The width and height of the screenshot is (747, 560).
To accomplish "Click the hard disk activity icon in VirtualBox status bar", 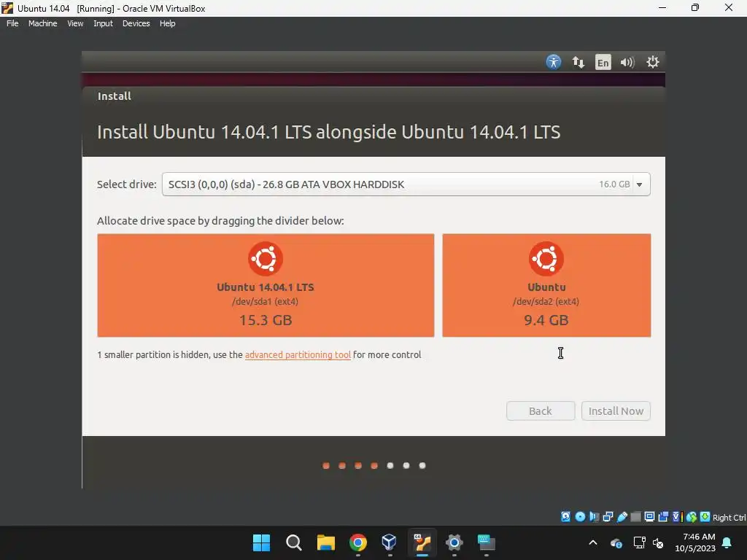I will (x=565, y=517).
